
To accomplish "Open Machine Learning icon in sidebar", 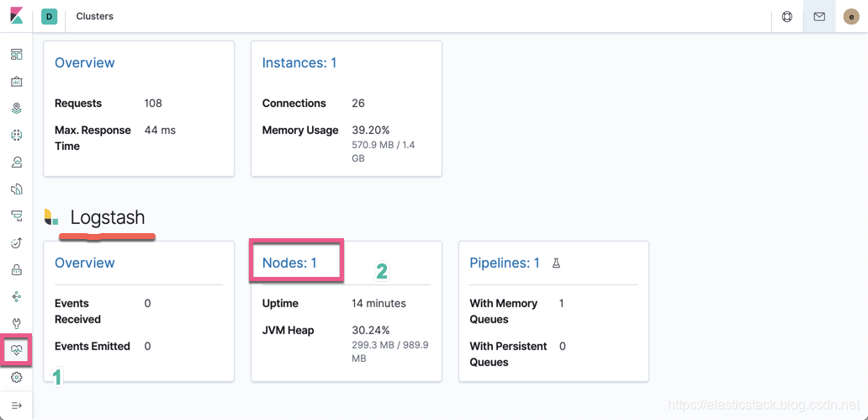I will coord(17,135).
